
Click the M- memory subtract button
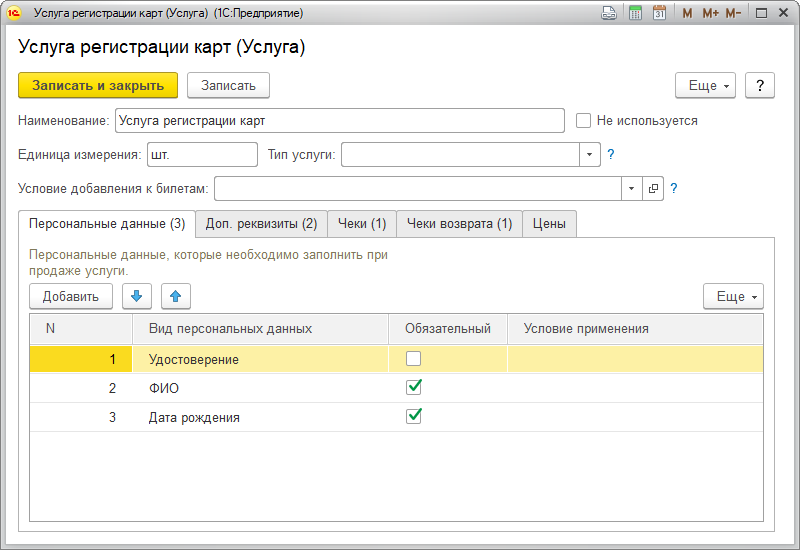point(733,13)
